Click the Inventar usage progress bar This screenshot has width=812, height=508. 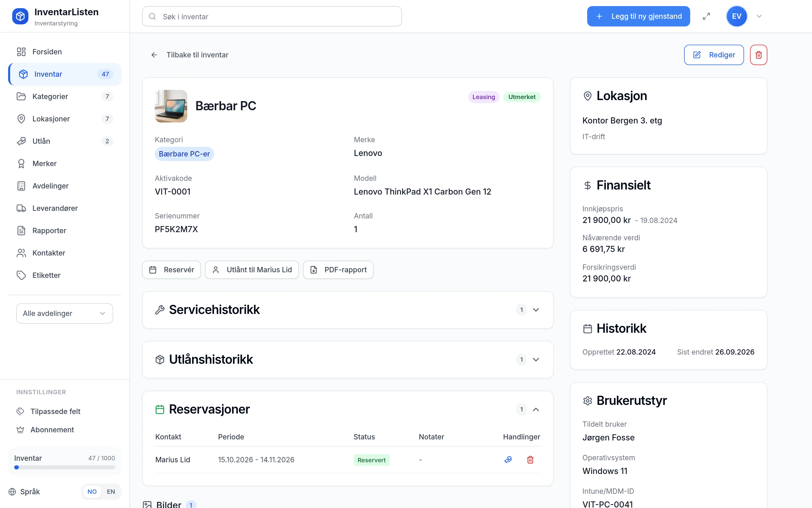coord(64,467)
